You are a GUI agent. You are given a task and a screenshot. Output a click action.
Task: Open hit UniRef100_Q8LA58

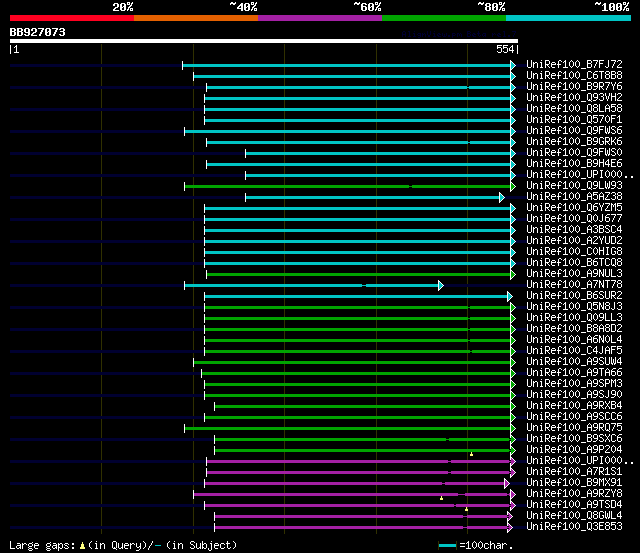(x=574, y=109)
